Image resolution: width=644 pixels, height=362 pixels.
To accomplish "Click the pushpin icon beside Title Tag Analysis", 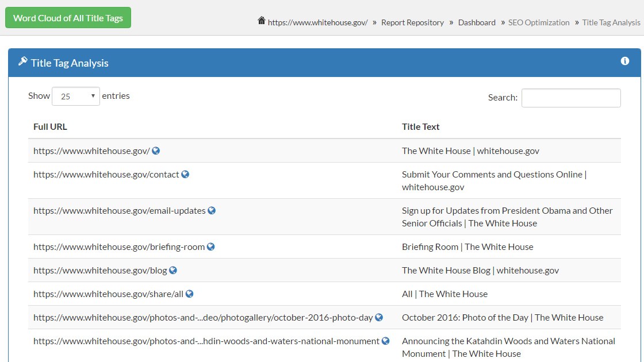I will 22,61.
